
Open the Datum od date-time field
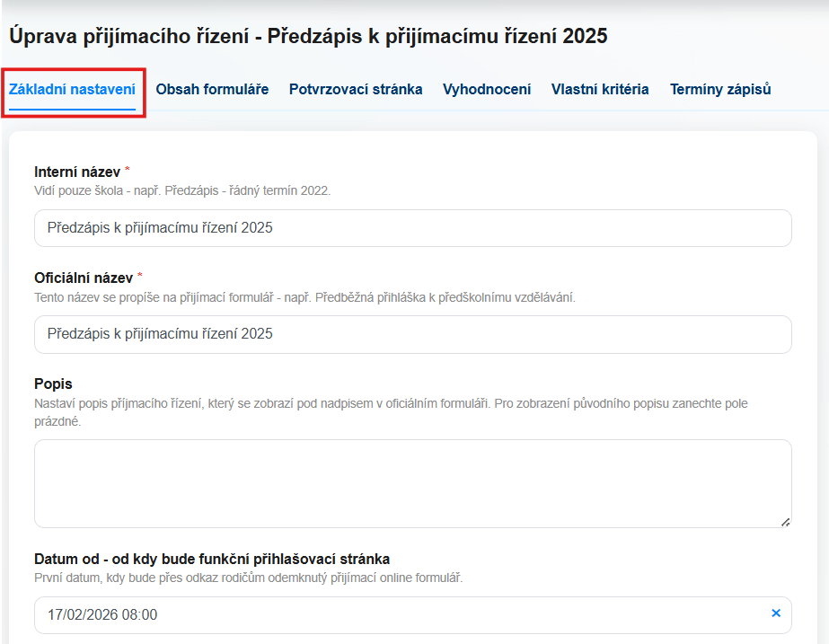pyautogui.click(x=395, y=615)
